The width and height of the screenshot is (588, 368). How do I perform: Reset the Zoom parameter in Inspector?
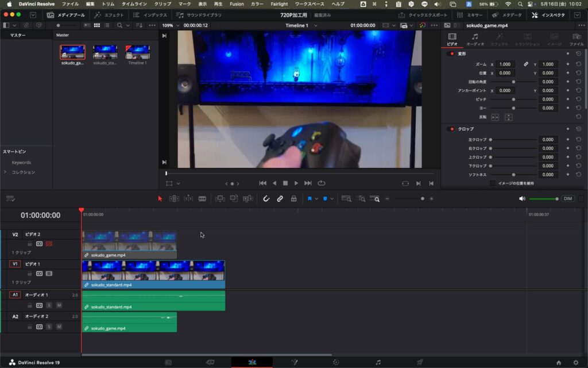pyautogui.click(x=578, y=64)
